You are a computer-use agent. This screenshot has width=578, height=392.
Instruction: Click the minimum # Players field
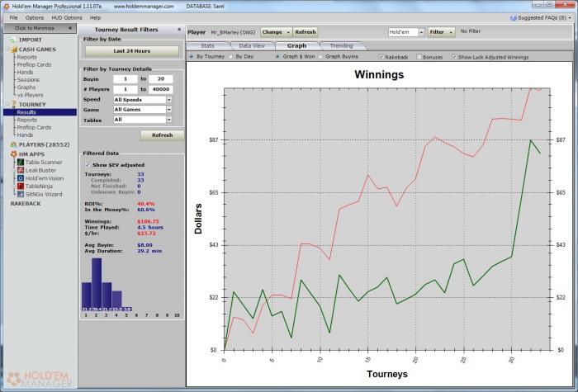[126, 89]
